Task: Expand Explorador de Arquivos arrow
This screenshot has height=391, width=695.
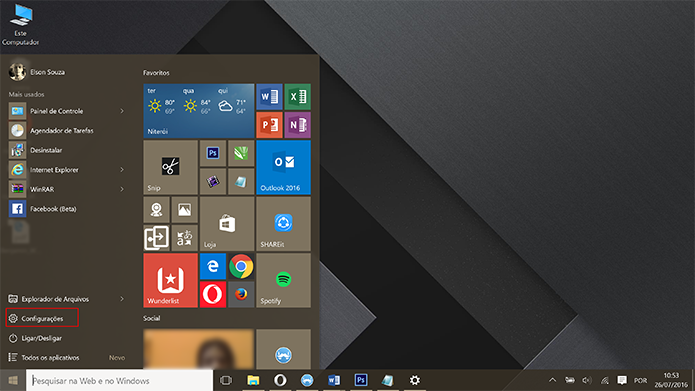Action: point(122,299)
